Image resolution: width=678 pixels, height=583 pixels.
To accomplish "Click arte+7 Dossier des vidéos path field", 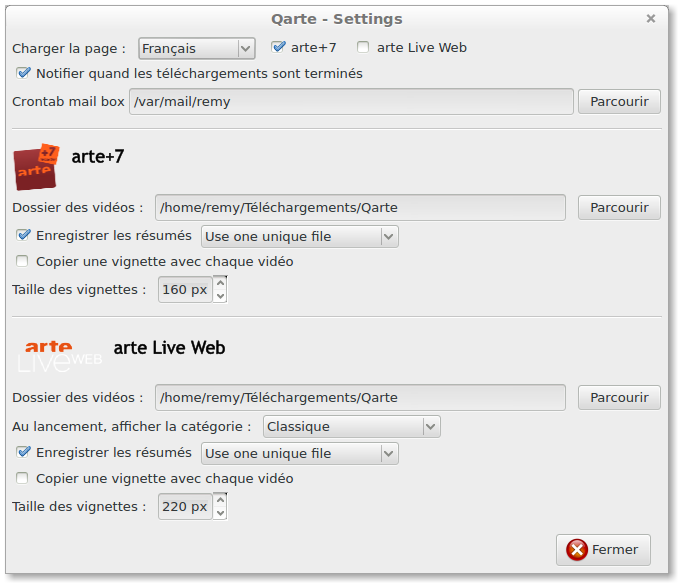I will pyautogui.click(x=360, y=208).
